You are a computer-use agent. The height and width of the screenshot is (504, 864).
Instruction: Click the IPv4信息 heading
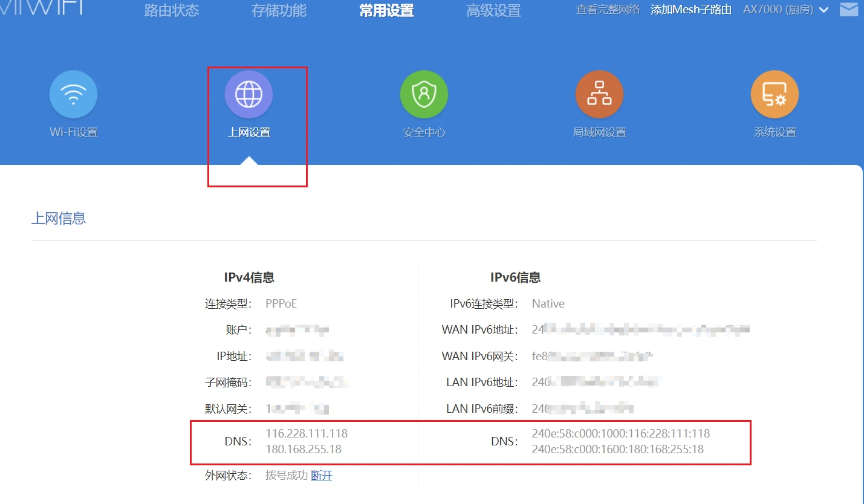pyautogui.click(x=249, y=277)
